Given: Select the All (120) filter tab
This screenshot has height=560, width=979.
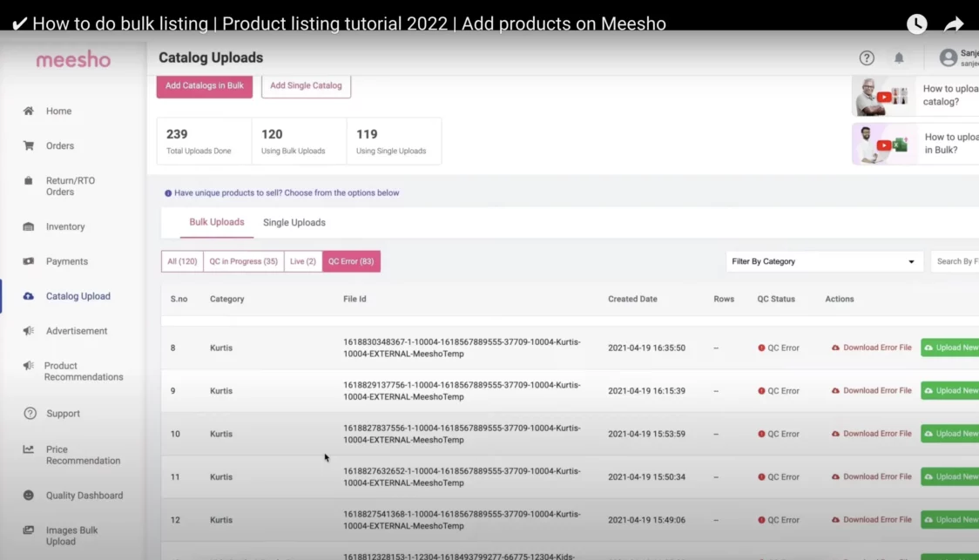Looking at the screenshot, I should (x=182, y=261).
